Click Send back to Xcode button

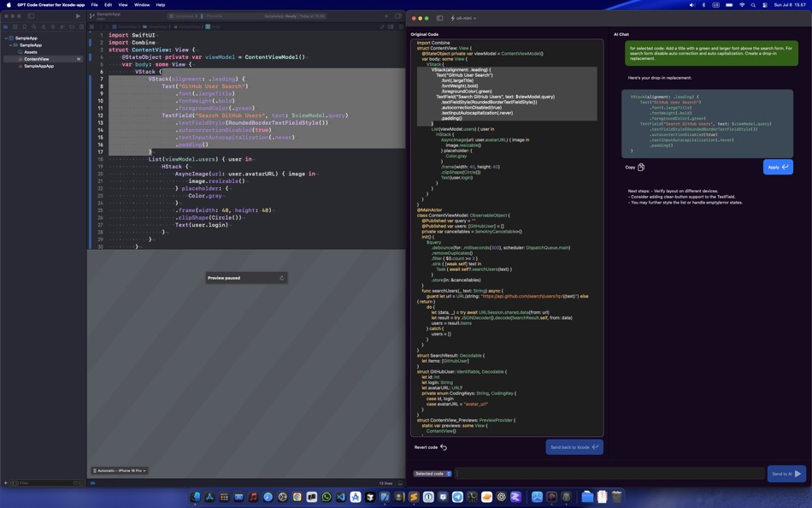point(574,446)
